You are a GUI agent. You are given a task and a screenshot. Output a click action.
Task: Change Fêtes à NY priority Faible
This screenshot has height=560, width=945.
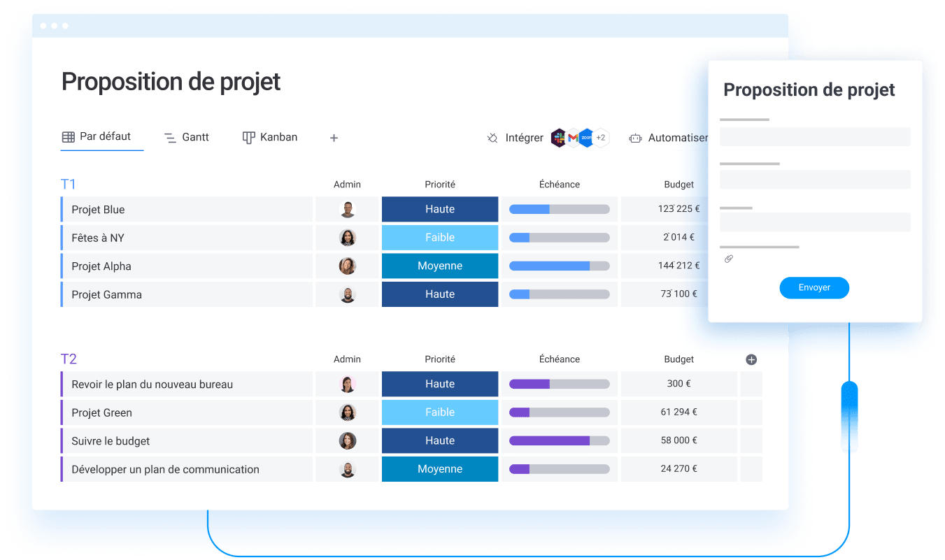tap(440, 238)
